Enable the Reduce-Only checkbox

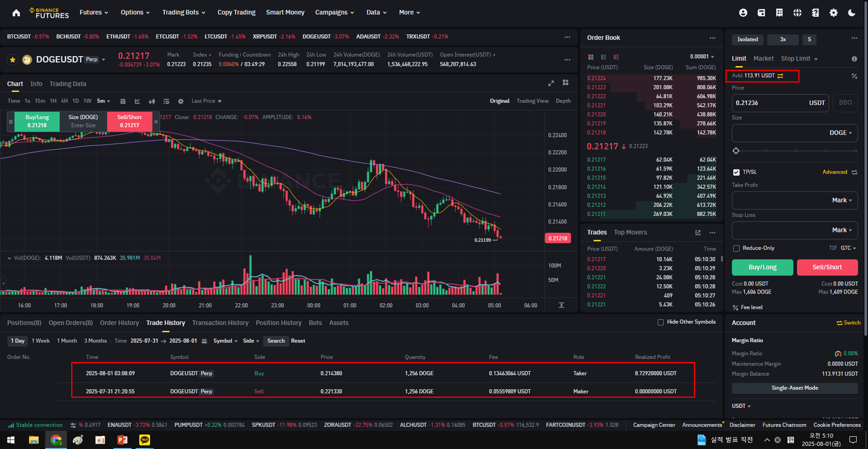tap(736, 248)
